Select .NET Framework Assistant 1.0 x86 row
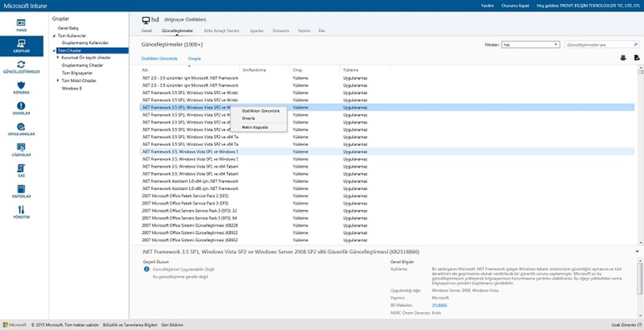644x330 pixels. point(387,189)
